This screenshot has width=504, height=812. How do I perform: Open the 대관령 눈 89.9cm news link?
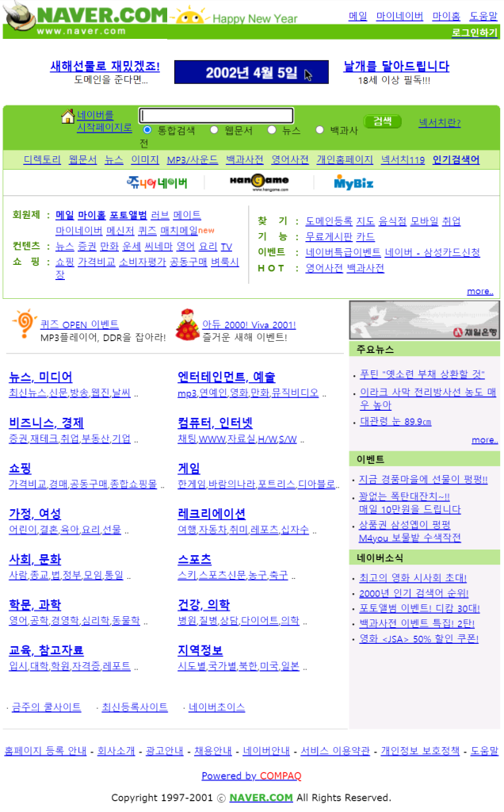click(396, 422)
